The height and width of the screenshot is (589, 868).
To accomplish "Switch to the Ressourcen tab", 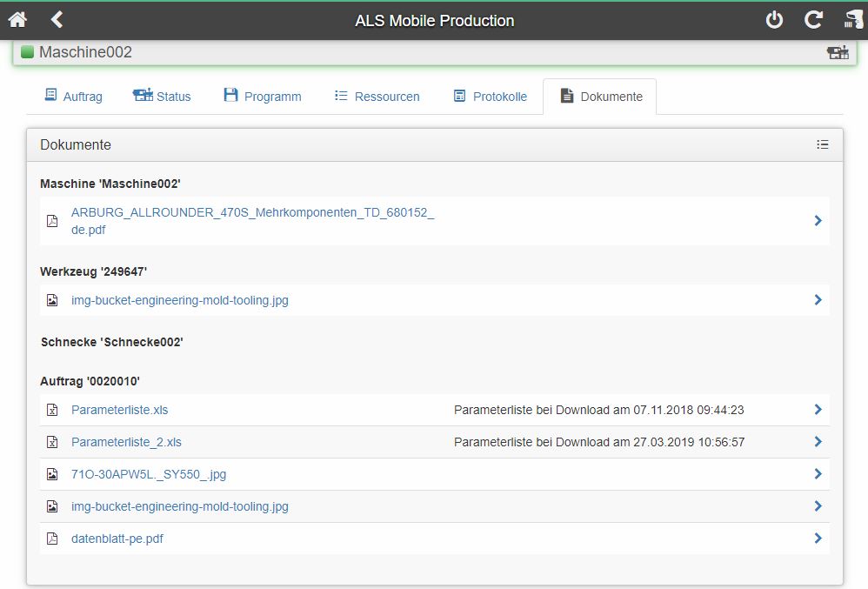I will [x=377, y=97].
